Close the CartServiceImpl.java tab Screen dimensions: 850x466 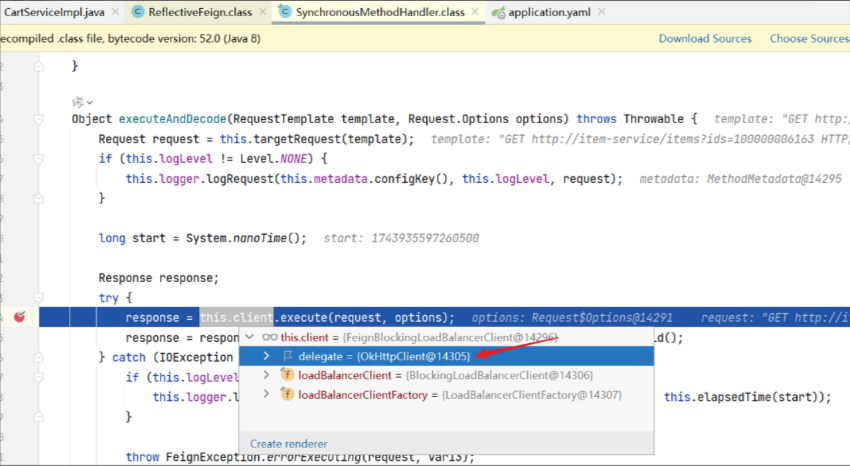point(115,11)
